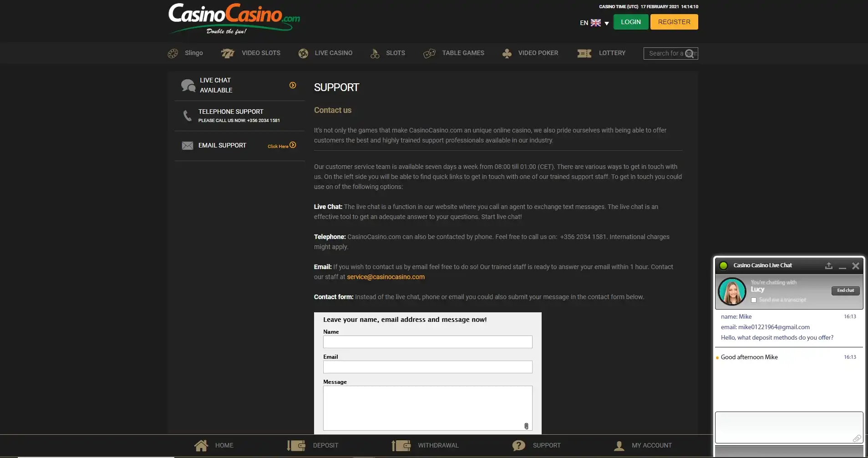The width and height of the screenshot is (868, 458).
Task: Click the service@casinocasino.com email link
Action: point(386,277)
